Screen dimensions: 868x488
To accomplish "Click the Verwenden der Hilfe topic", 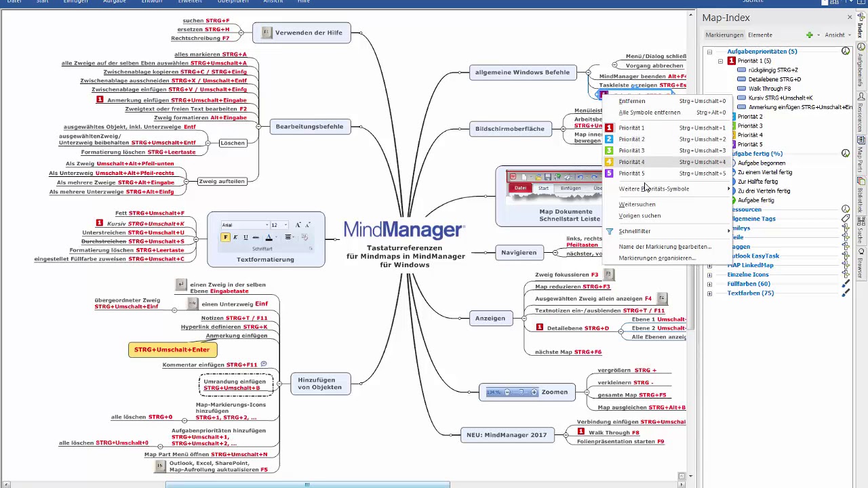I will (302, 33).
